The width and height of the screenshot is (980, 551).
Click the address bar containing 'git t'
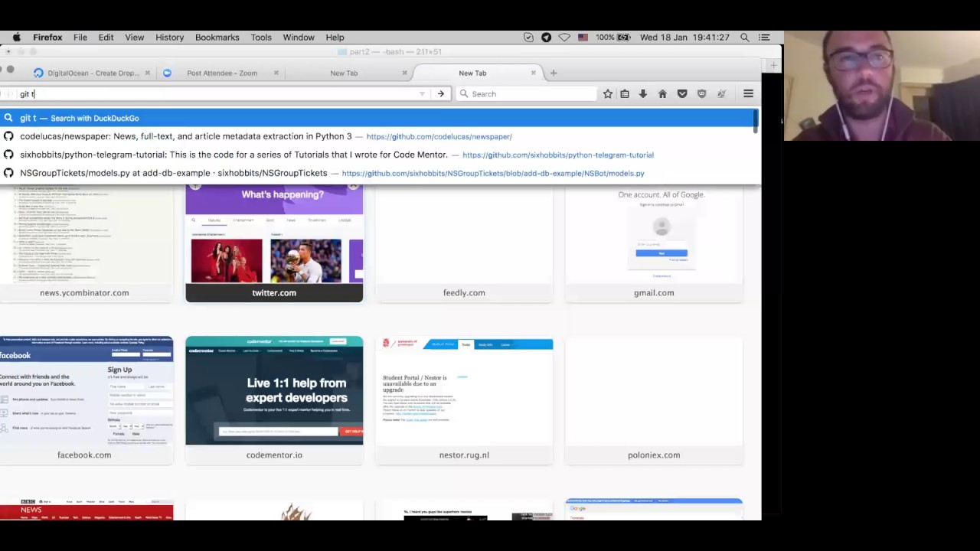click(x=218, y=94)
